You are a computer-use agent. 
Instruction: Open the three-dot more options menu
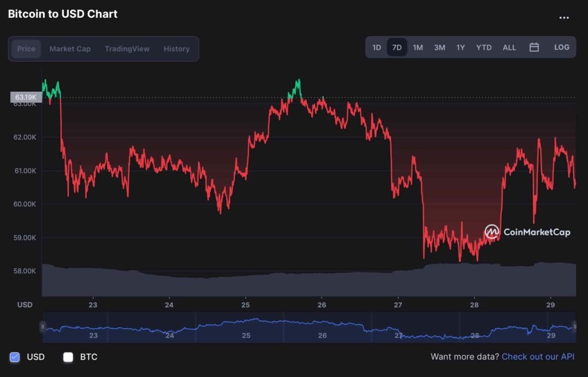click(564, 18)
